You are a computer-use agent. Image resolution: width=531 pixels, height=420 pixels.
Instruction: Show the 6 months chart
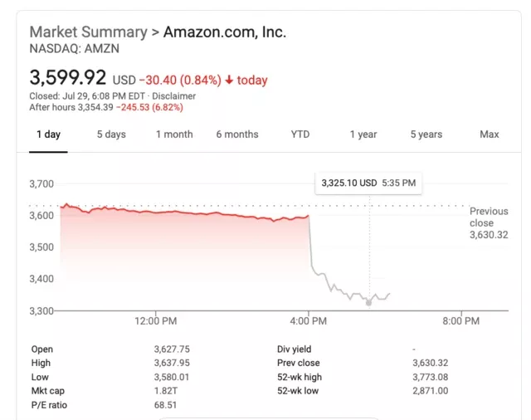tap(237, 134)
